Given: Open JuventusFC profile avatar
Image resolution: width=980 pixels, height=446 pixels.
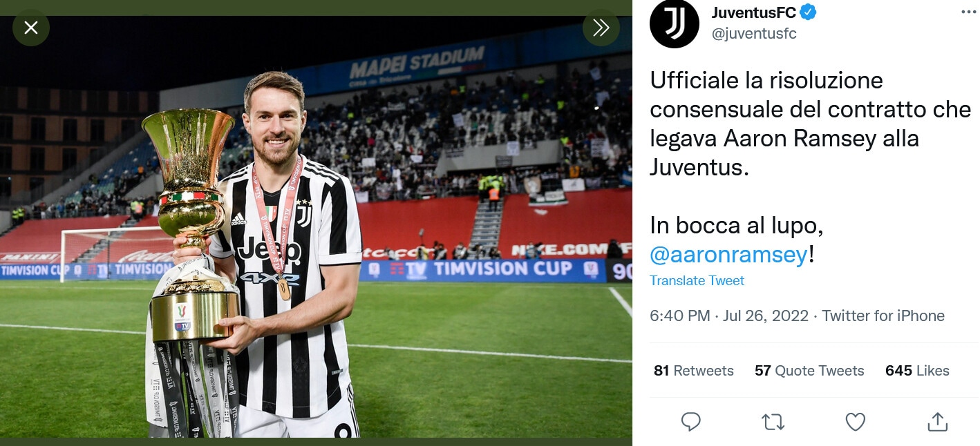Looking at the screenshot, I should point(675,23).
